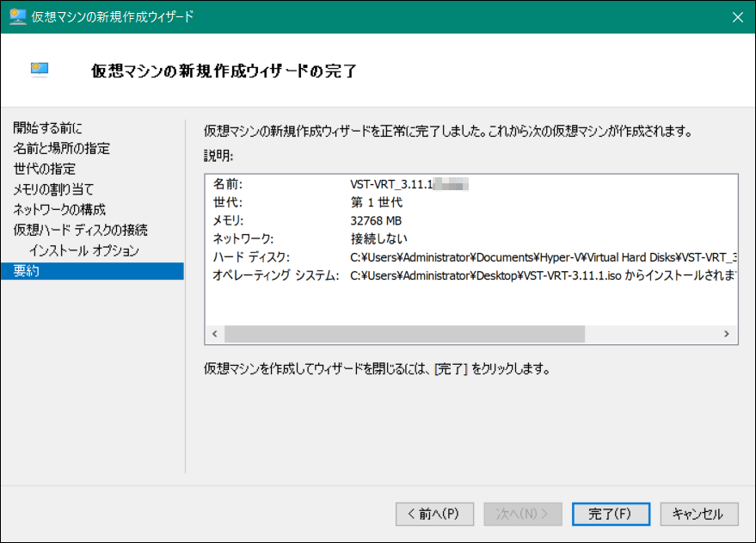Select 仮想ハード ディスクの接続 step
Screen dimensions: 756x543
coord(81,230)
